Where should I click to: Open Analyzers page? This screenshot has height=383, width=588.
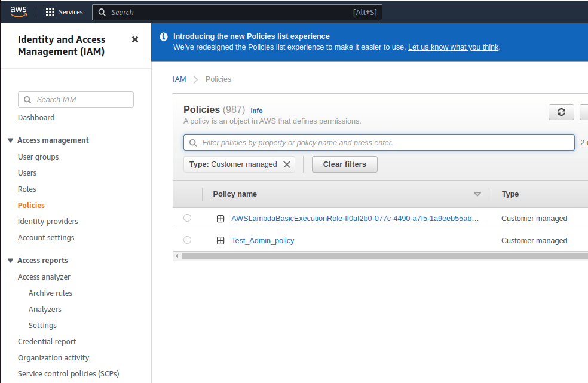(x=45, y=309)
